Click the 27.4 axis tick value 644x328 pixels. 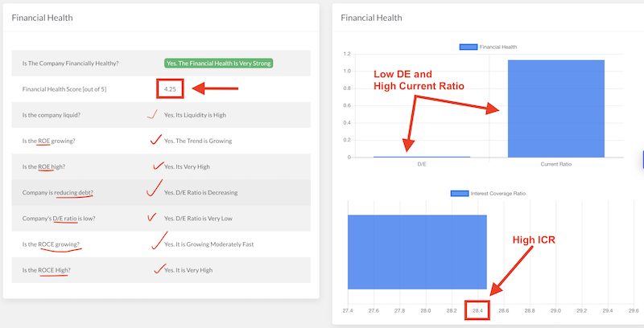[348, 310]
